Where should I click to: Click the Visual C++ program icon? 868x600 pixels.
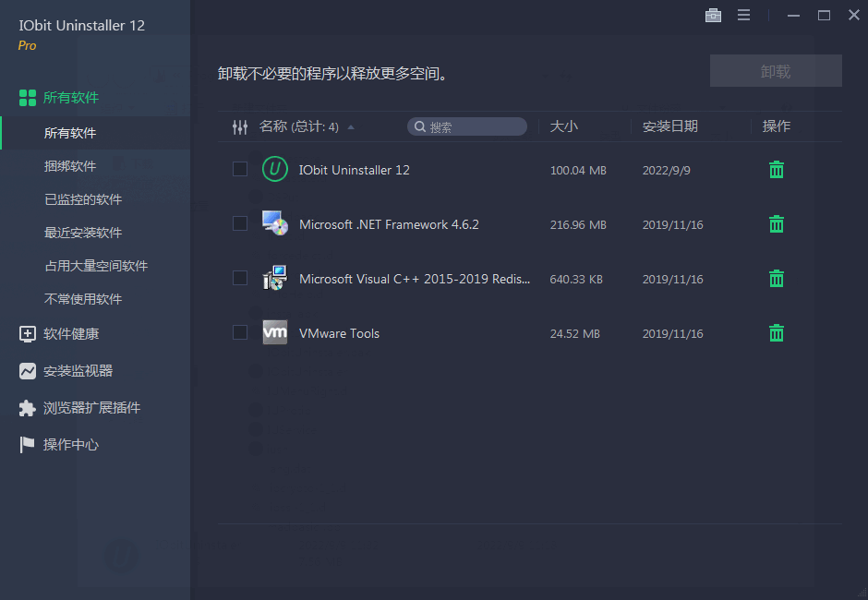point(274,278)
